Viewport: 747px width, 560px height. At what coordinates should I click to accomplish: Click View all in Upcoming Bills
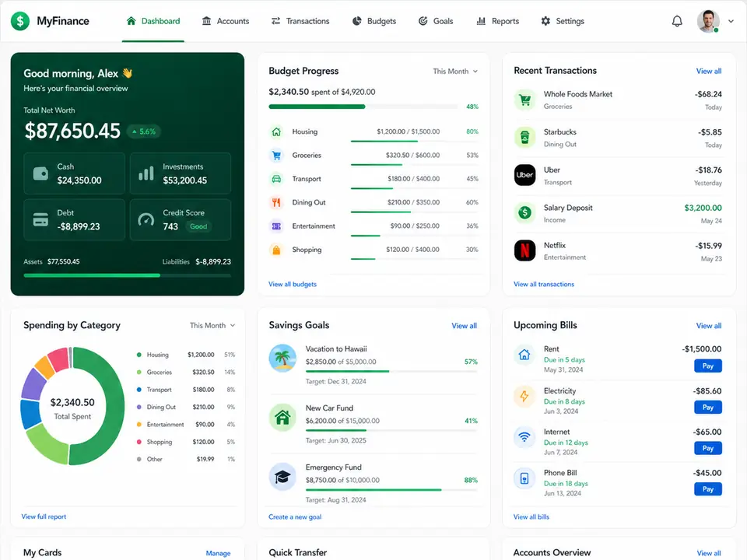tap(709, 326)
